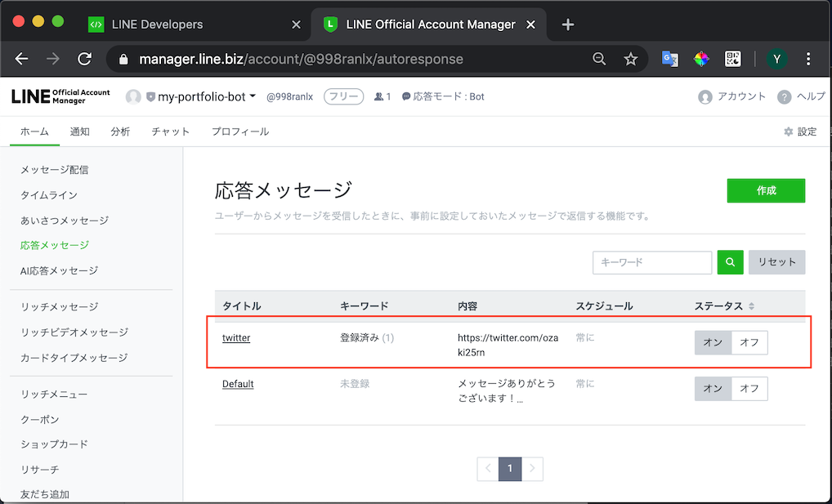Viewport: 832px width, 504px height.
Task: Open the QR code extension icon
Action: (733, 59)
